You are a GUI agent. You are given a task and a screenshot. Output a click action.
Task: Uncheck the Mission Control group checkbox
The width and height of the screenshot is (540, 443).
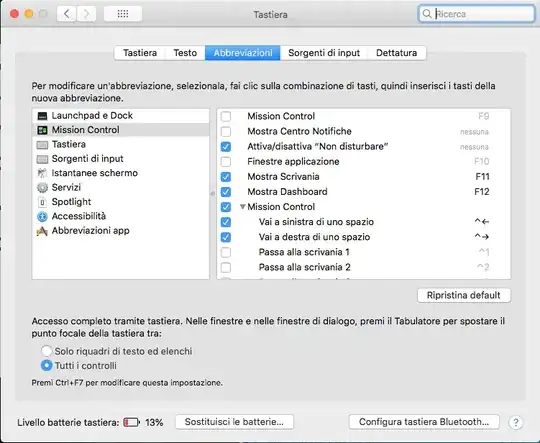pos(226,207)
